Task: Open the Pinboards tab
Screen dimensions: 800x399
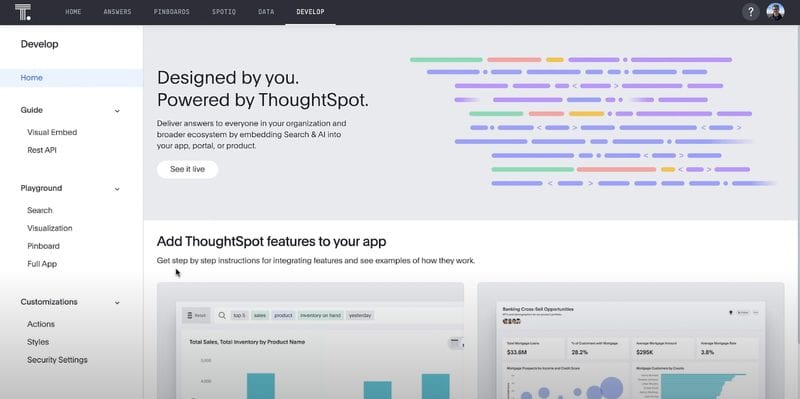Action: 171,12
